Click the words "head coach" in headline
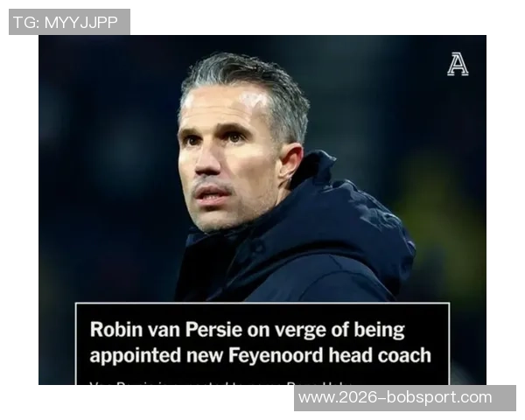525x420 pixels. point(380,355)
